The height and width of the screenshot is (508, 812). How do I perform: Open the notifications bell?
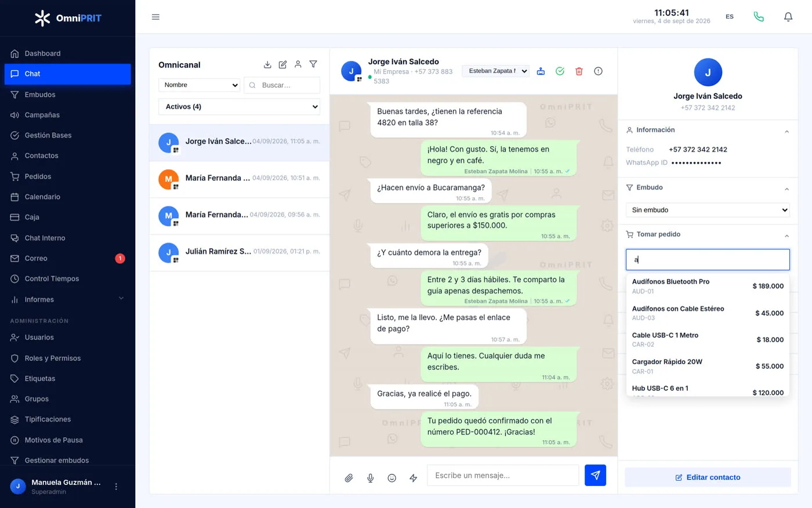click(788, 17)
